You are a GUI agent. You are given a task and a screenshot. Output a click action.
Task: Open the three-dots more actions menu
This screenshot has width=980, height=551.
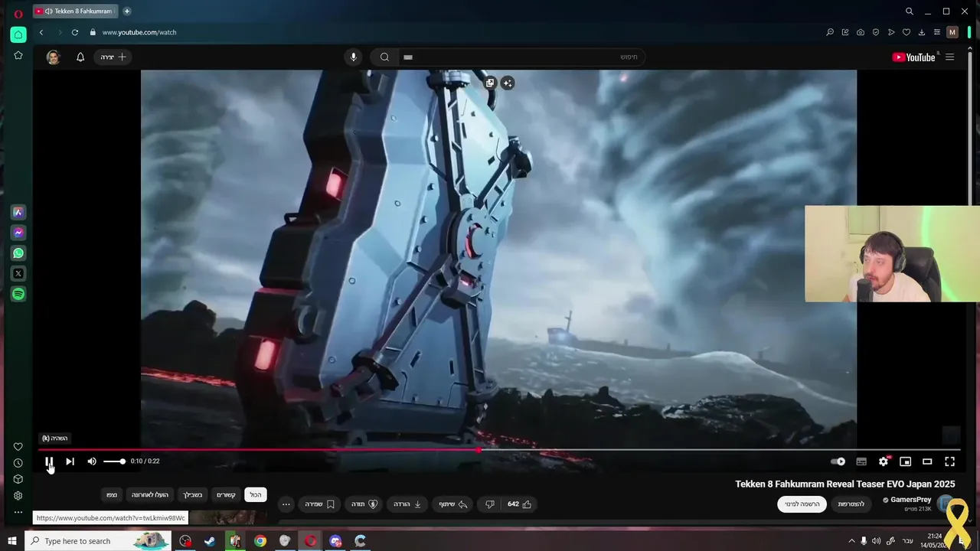[286, 504]
